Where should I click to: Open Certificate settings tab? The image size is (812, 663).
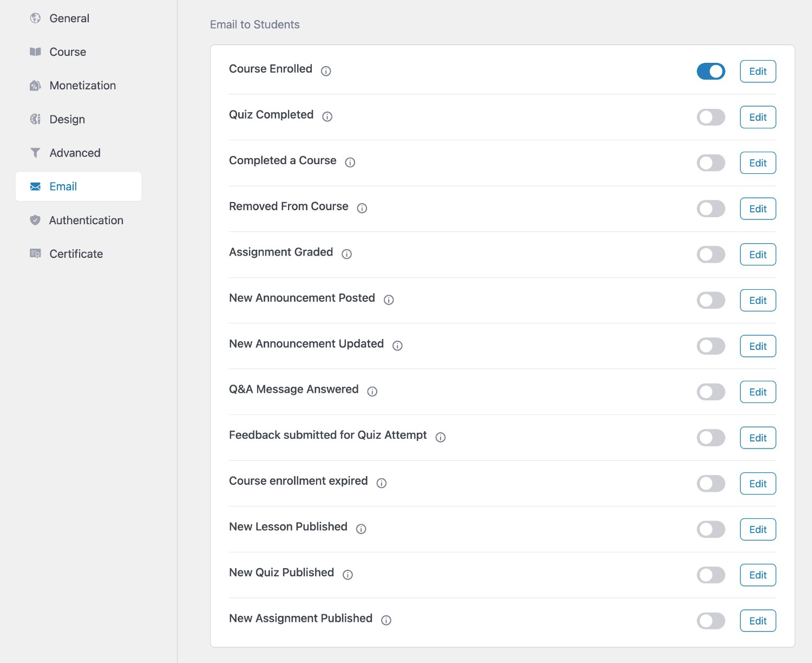point(78,253)
